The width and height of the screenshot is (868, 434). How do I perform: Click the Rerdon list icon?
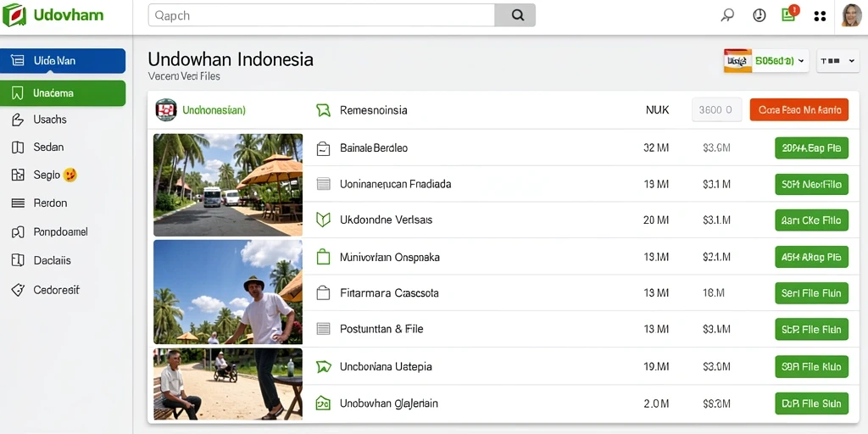tap(18, 203)
